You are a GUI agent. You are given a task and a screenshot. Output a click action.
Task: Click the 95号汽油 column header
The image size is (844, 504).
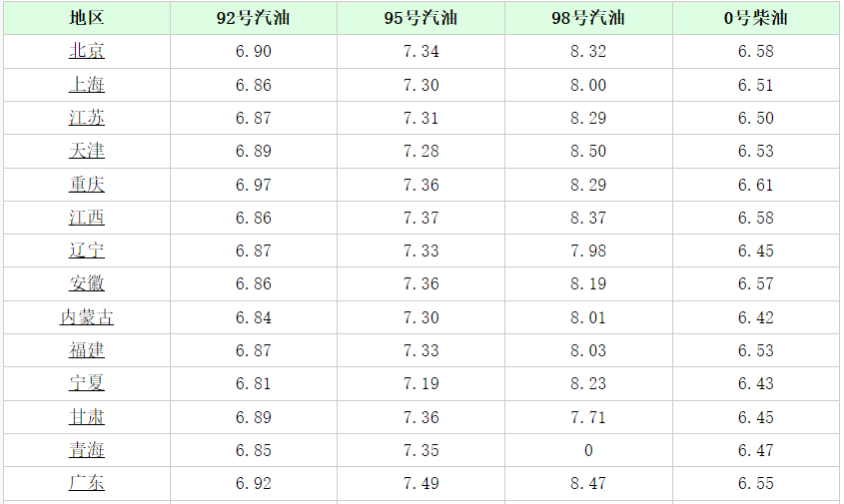click(421, 18)
